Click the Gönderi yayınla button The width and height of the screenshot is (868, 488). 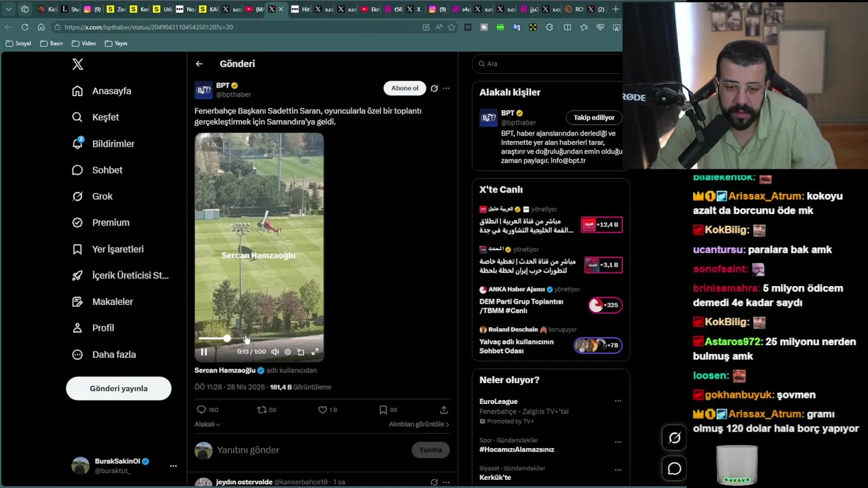pyautogui.click(x=119, y=388)
